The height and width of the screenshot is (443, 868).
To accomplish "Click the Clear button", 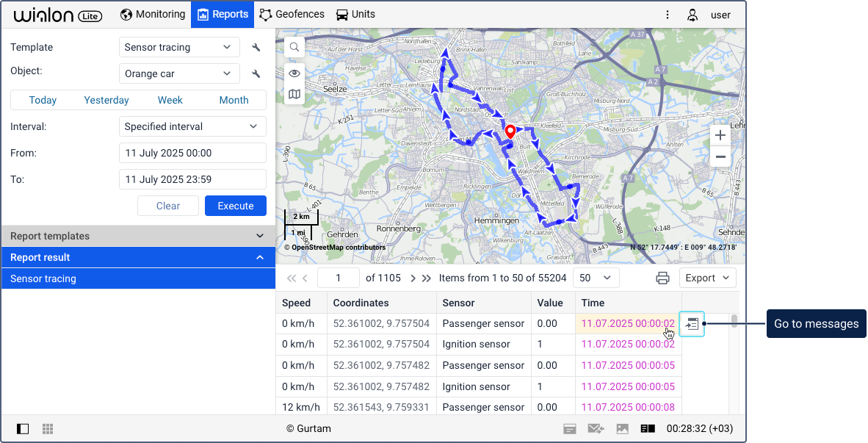I will tap(167, 206).
